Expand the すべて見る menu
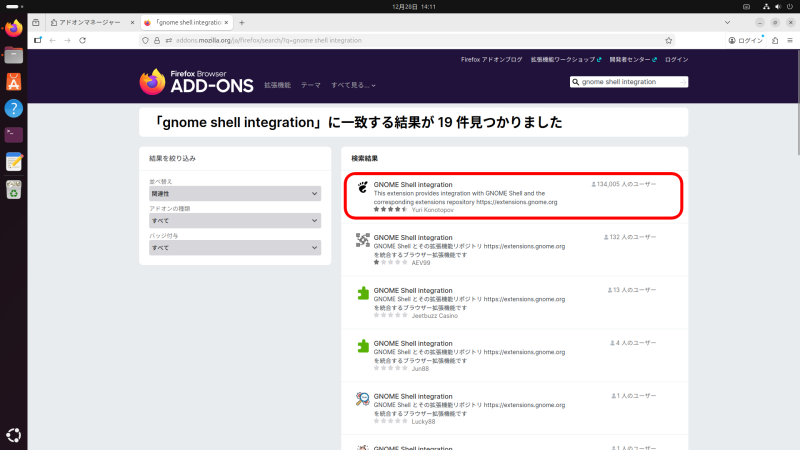 click(x=353, y=85)
